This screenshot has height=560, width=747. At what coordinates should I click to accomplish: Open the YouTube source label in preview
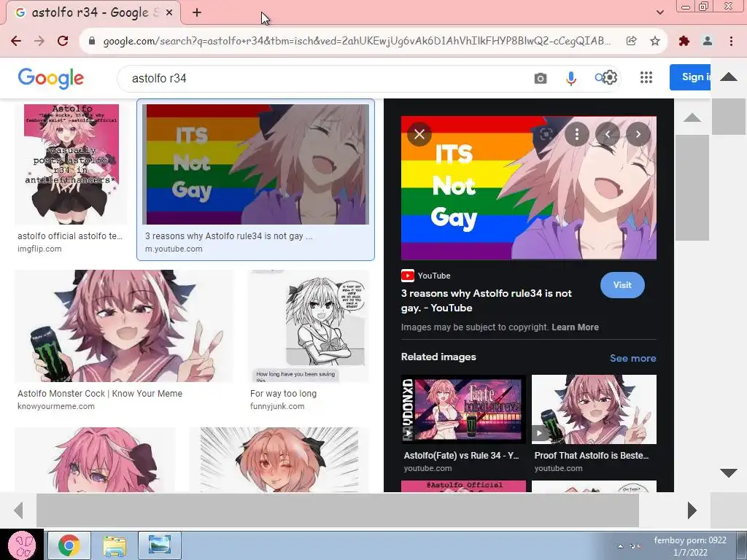pyautogui.click(x=426, y=276)
